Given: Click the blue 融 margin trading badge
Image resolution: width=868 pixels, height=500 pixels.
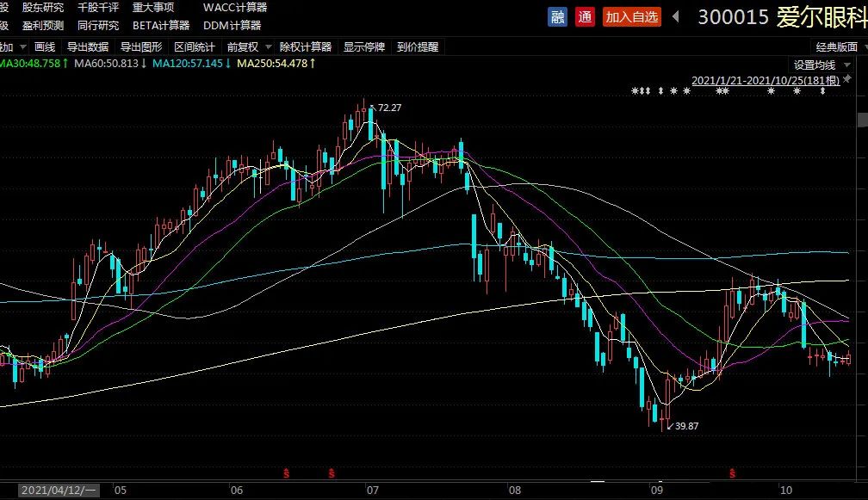Looking at the screenshot, I should click(x=557, y=16).
